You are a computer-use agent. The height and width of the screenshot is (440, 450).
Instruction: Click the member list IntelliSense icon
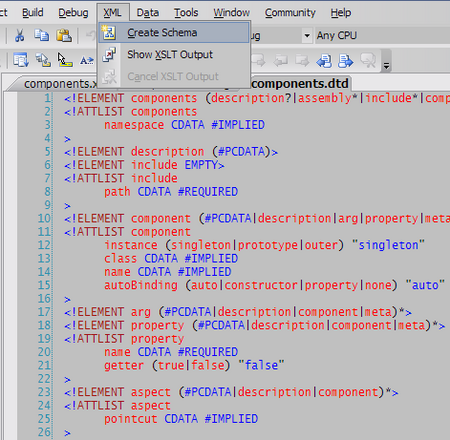21,60
